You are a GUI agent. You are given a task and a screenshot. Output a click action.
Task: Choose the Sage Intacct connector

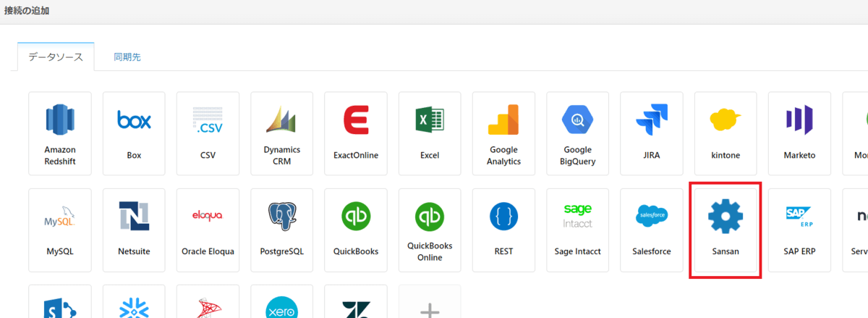point(578,230)
